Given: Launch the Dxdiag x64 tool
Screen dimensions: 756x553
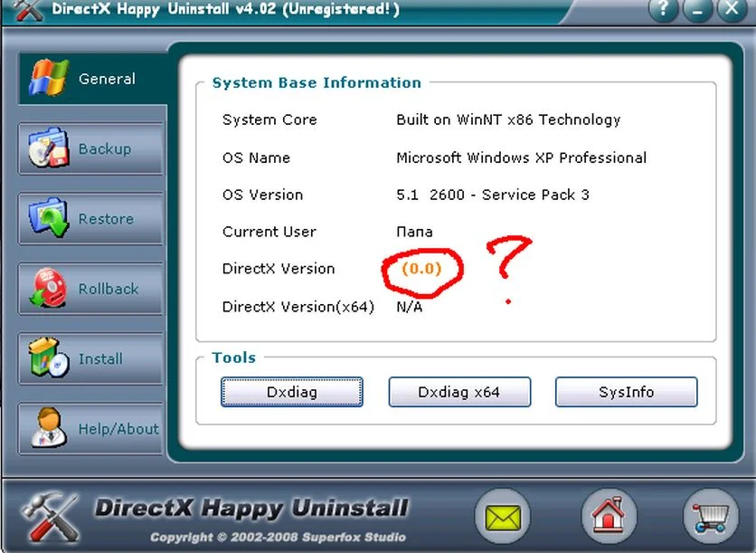Looking at the screenshot, I should click(459, 392).
